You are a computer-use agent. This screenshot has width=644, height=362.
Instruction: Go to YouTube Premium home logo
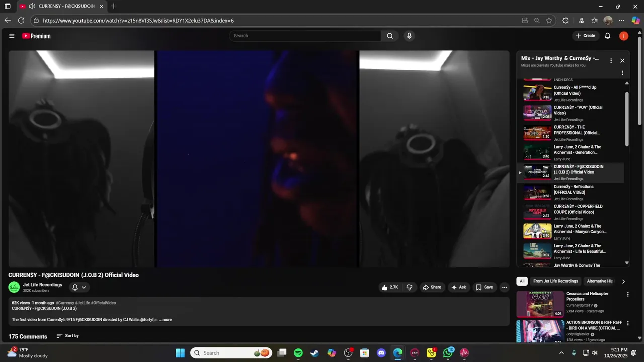tap(36, 36)
